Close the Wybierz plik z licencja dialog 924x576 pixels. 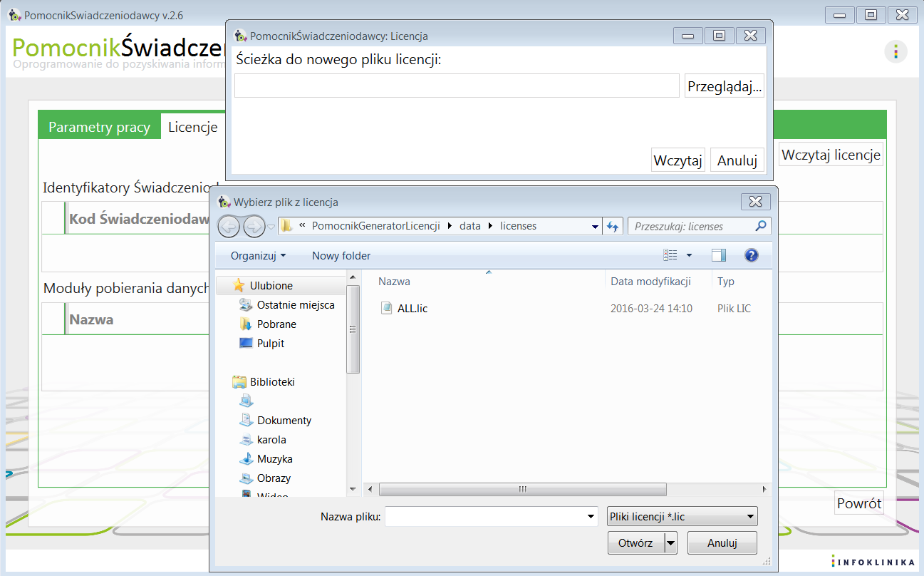point(755,202)
